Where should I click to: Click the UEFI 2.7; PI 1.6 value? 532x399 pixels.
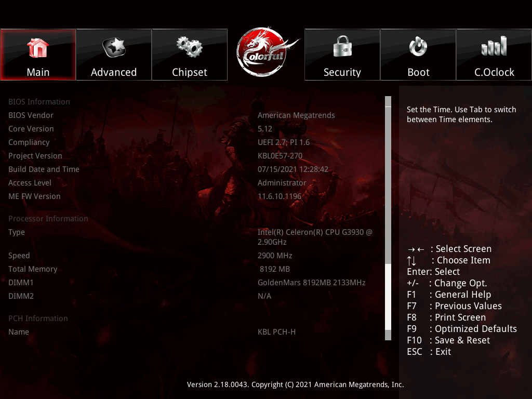tap(284, 142)
